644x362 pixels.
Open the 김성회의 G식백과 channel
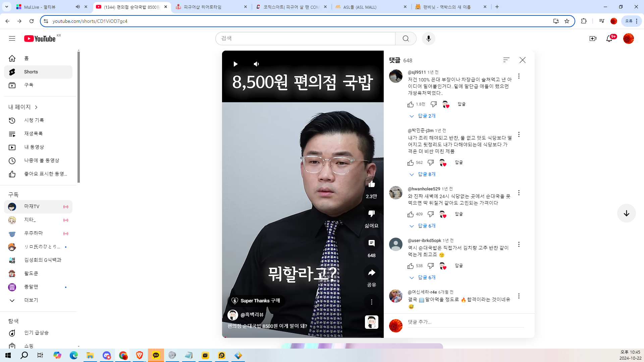[x=38, y=260]
